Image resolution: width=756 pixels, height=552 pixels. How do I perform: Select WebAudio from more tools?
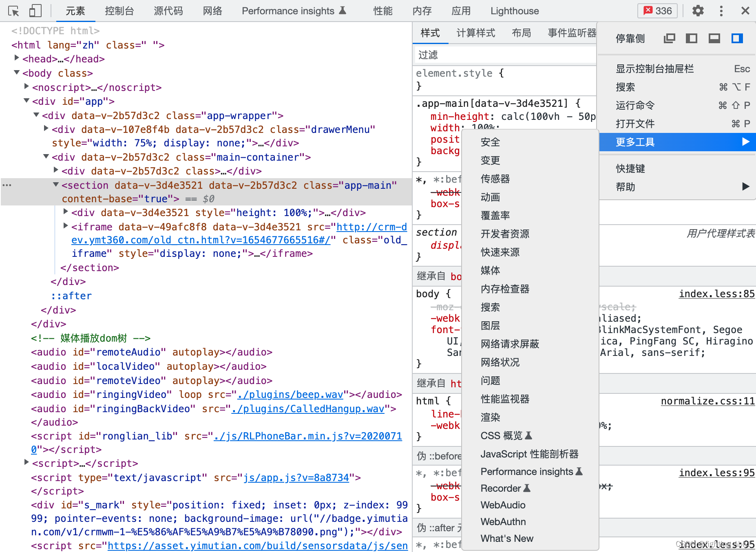530,505
